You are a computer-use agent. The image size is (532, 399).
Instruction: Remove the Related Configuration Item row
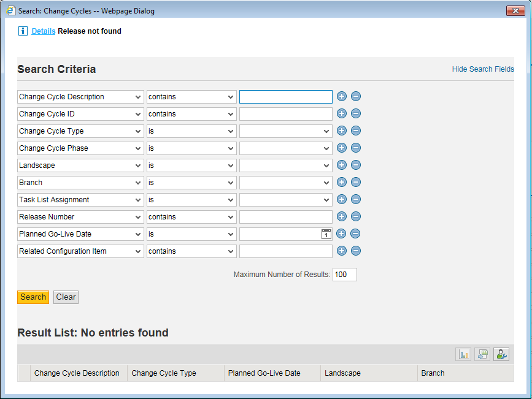point(356,251)
